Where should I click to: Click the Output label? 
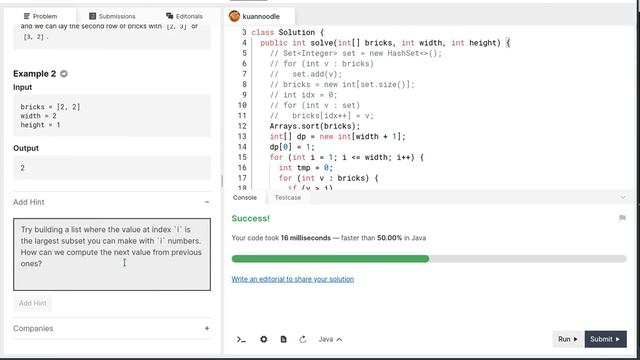26,148
